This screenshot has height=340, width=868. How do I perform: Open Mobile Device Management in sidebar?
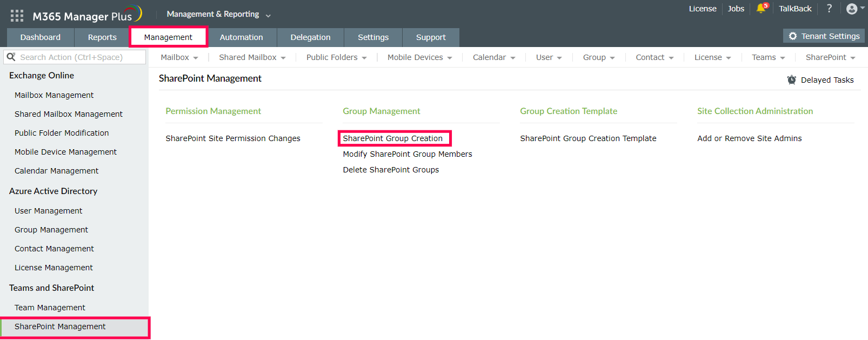(65, 152)
